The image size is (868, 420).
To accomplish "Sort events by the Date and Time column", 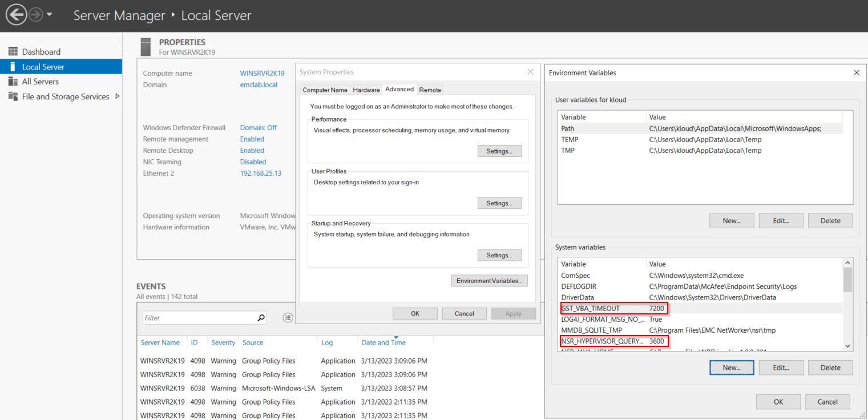I will tap(383, 342).
